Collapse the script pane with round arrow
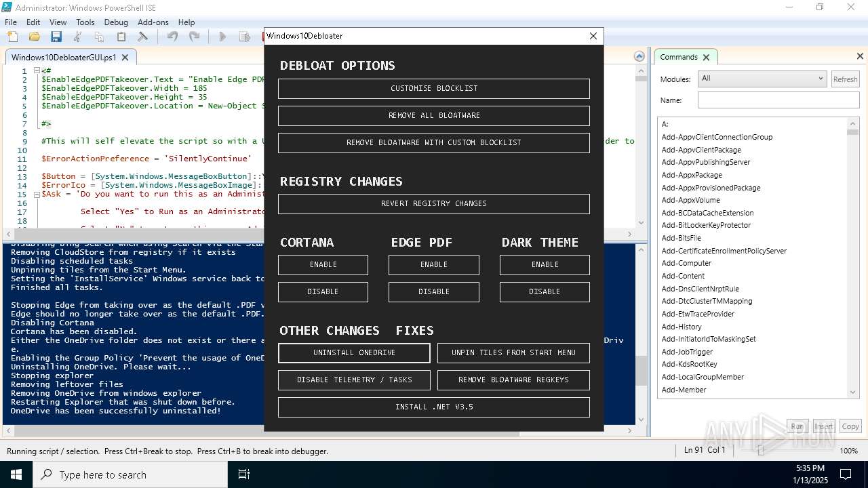868x488 pixels. (x=639, y=56)
